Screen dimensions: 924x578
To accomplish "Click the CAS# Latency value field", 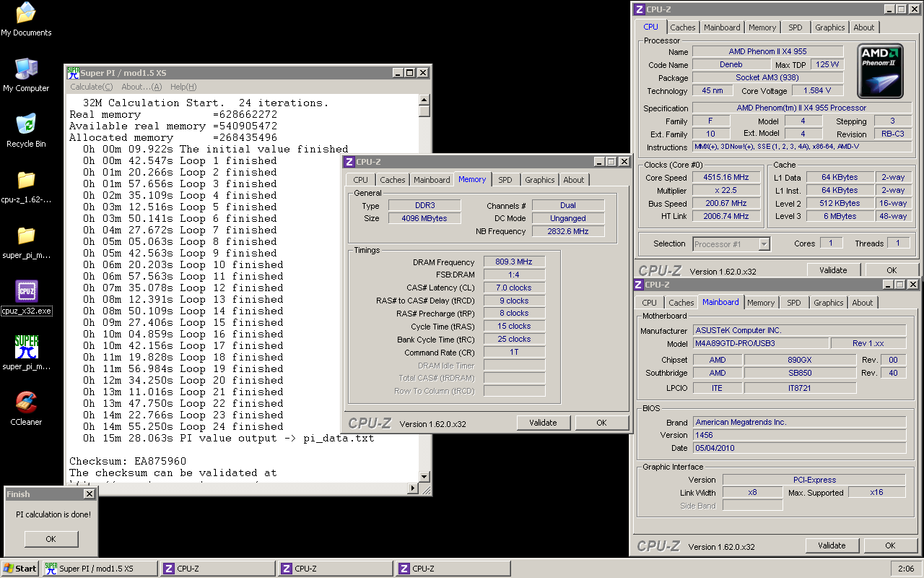I will pyautogui.click(x=514, y=288).
